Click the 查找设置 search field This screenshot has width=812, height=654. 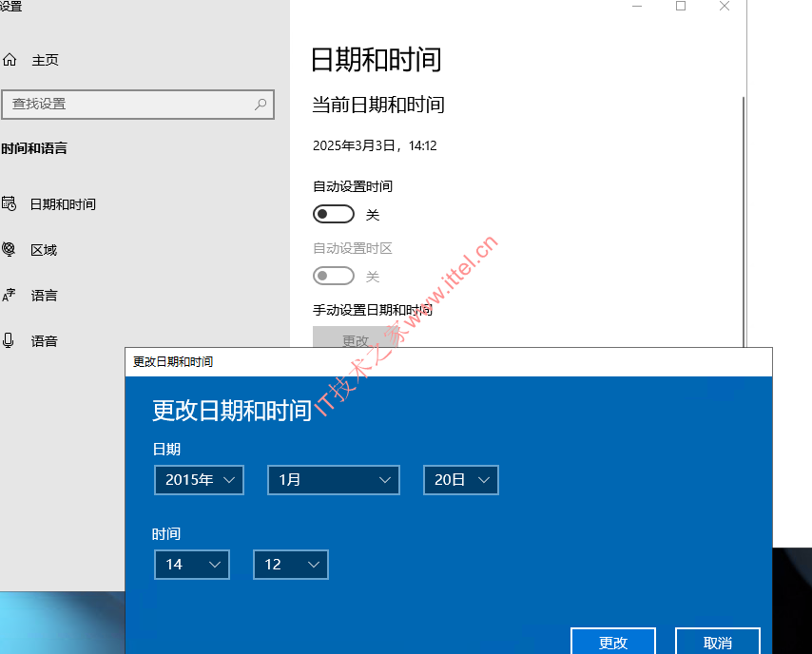[138, 104]
